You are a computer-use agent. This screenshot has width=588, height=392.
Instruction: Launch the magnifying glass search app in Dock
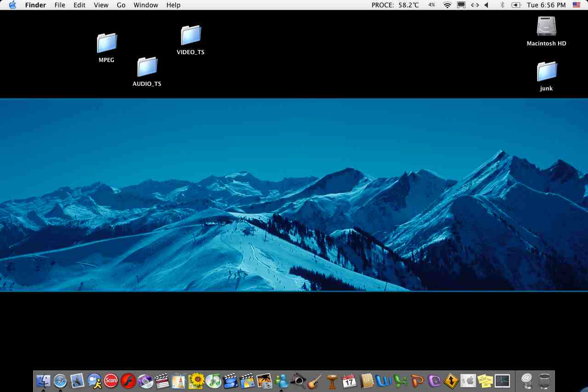click(x=298, y=381)
